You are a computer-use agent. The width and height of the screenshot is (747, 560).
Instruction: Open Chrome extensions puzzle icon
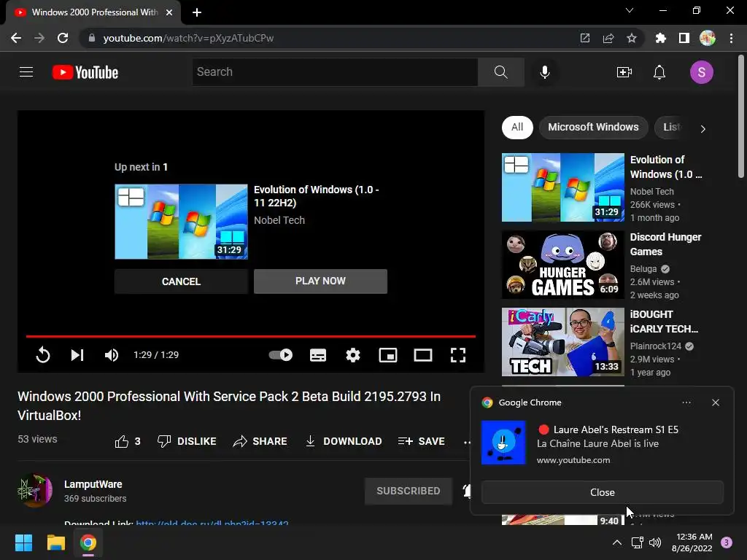pos(660,38)
